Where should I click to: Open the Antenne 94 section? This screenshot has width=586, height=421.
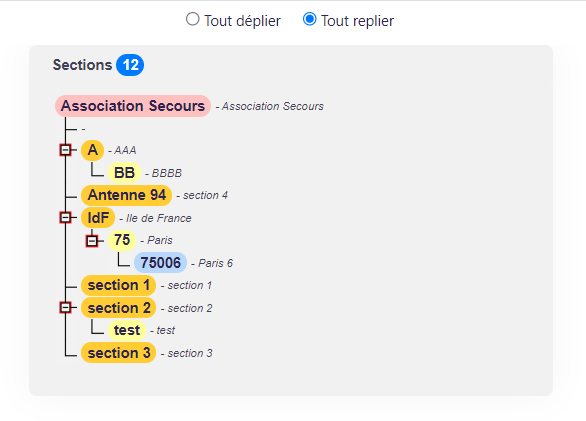[x=126, y=195]
